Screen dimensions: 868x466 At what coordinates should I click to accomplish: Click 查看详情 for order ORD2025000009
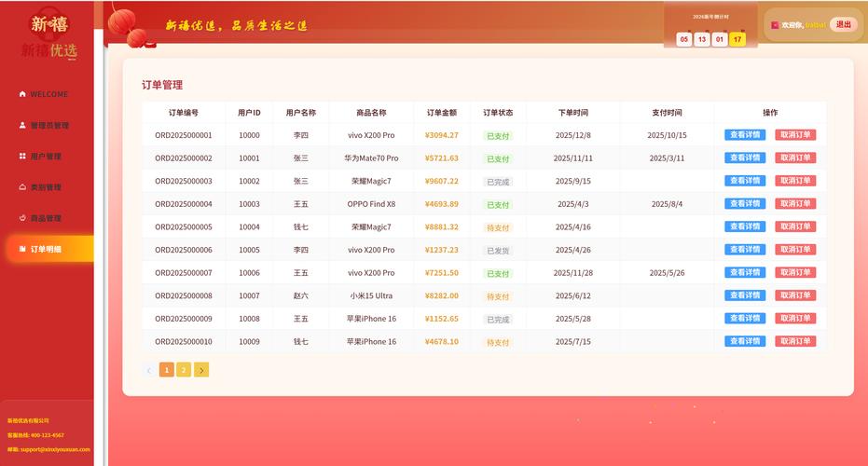point(745,319)
